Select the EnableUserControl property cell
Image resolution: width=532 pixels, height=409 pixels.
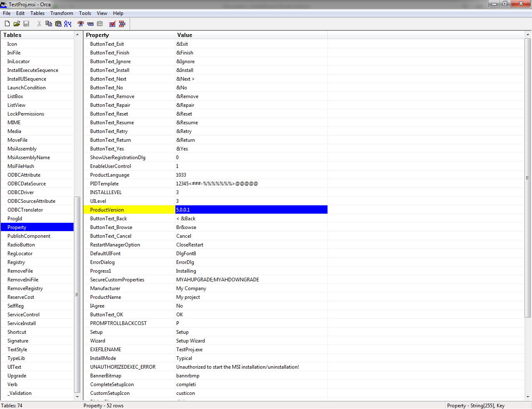click(129, 166)
